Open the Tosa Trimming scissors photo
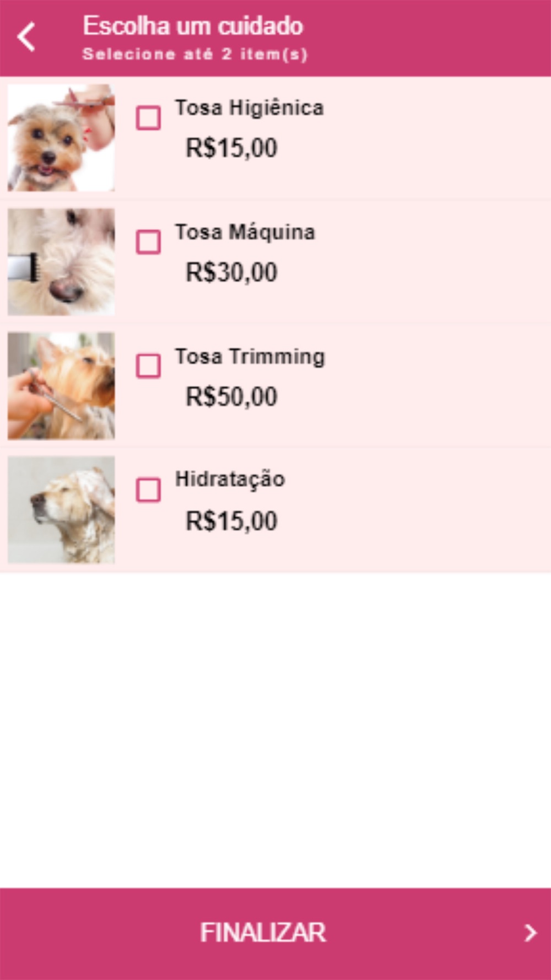Viewport: 551px width, 980px height. click(x=61, y=386)
